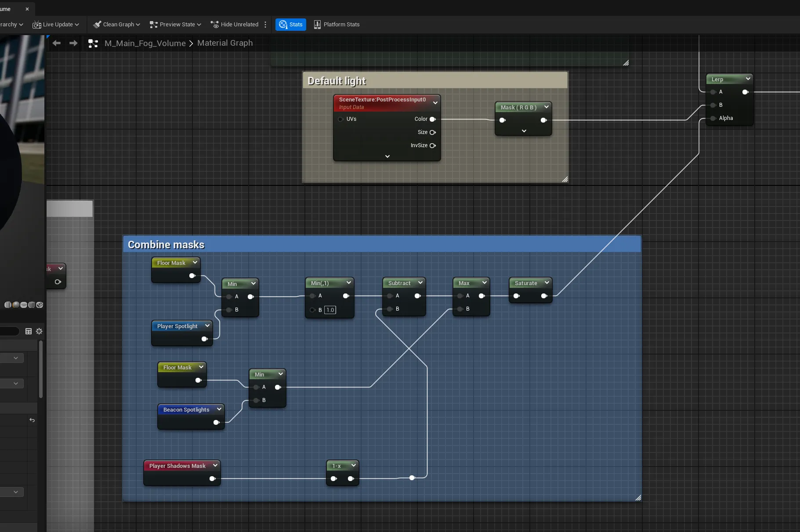Click the graph icon beside M_Main_Fog_Volume
This screenshot has width=800, height=532.
93,43
